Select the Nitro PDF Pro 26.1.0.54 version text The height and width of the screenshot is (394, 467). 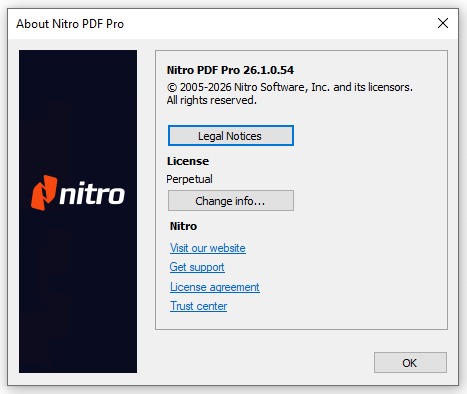230,70
